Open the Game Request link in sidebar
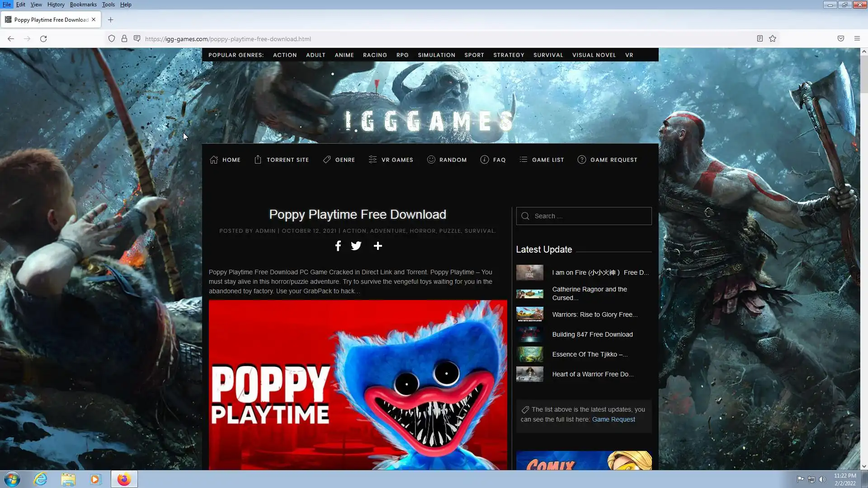 click(613, 420)
